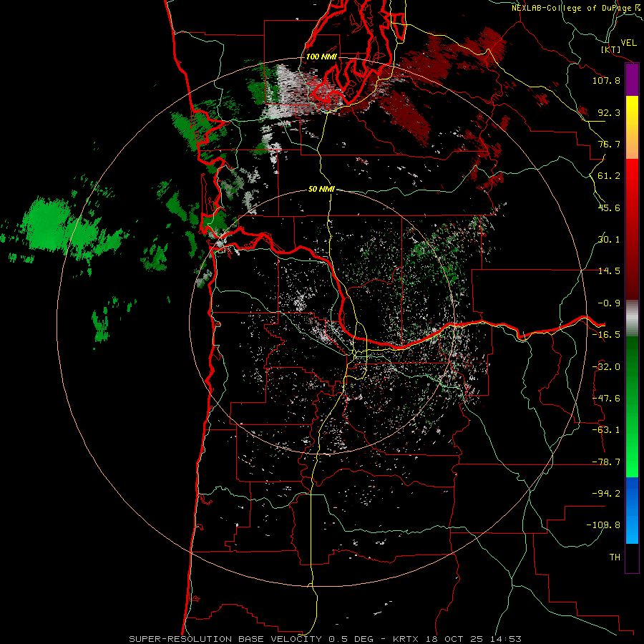Click the VEL legend title
The width and height of the screenshot is (644, 644).
[x=628, y=43]
